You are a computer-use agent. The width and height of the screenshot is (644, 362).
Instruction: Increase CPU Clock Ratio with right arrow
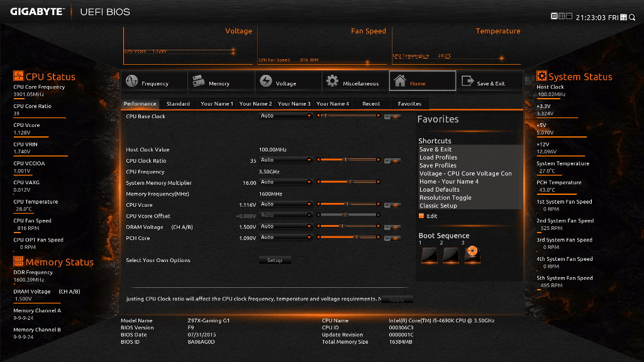pos(378,160)
